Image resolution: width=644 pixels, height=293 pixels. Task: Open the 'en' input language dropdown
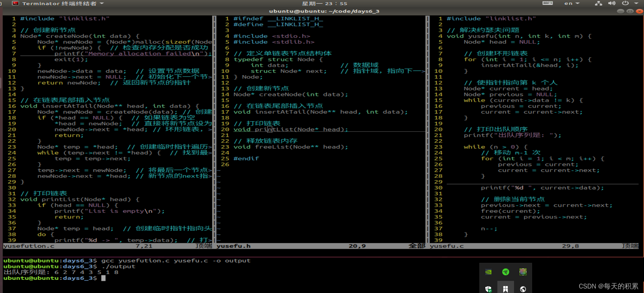(572, 3)
